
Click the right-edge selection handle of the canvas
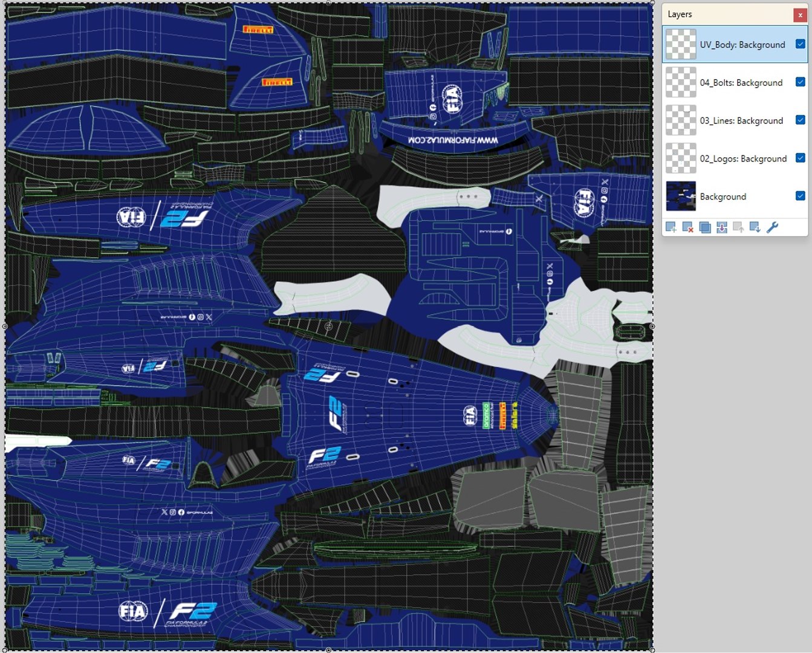652,326
